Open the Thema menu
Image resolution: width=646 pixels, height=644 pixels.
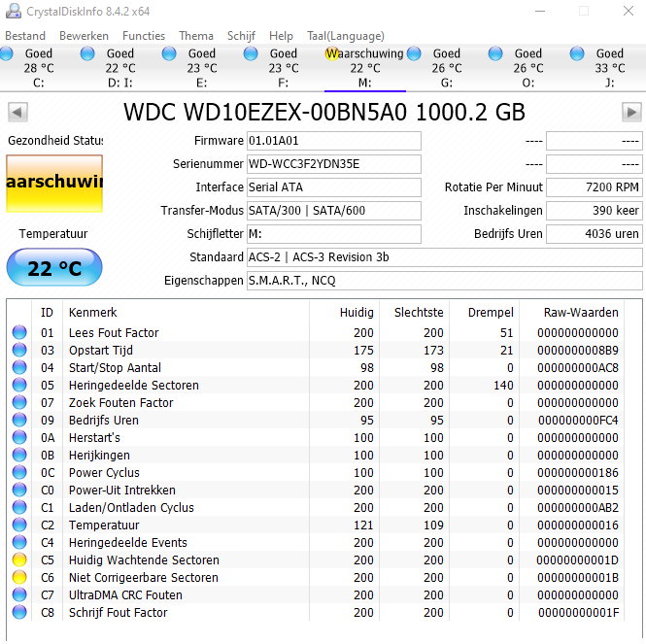pyautogui.click(x=196, y=36)
